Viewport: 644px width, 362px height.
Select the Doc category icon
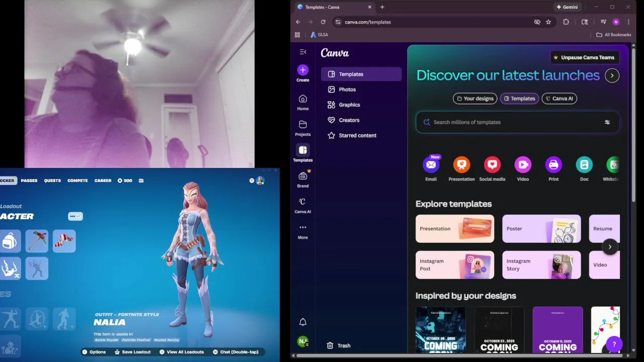click(584, 165)
